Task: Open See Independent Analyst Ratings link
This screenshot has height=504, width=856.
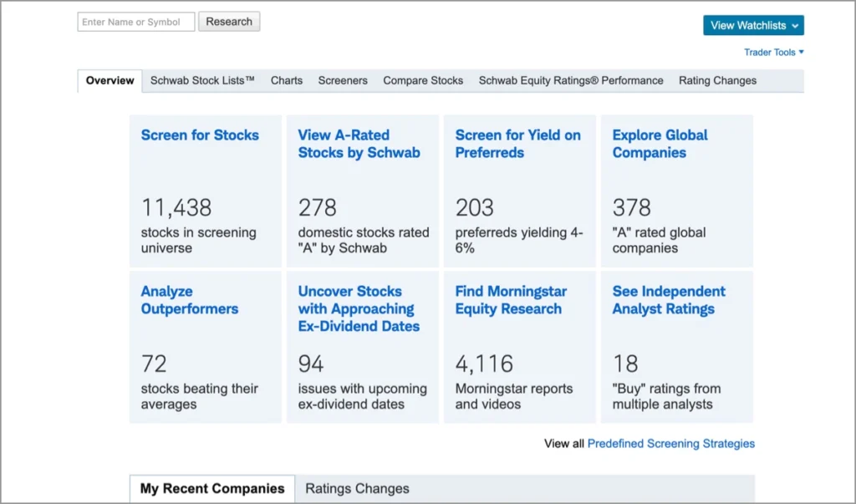Action: [669, 300]
